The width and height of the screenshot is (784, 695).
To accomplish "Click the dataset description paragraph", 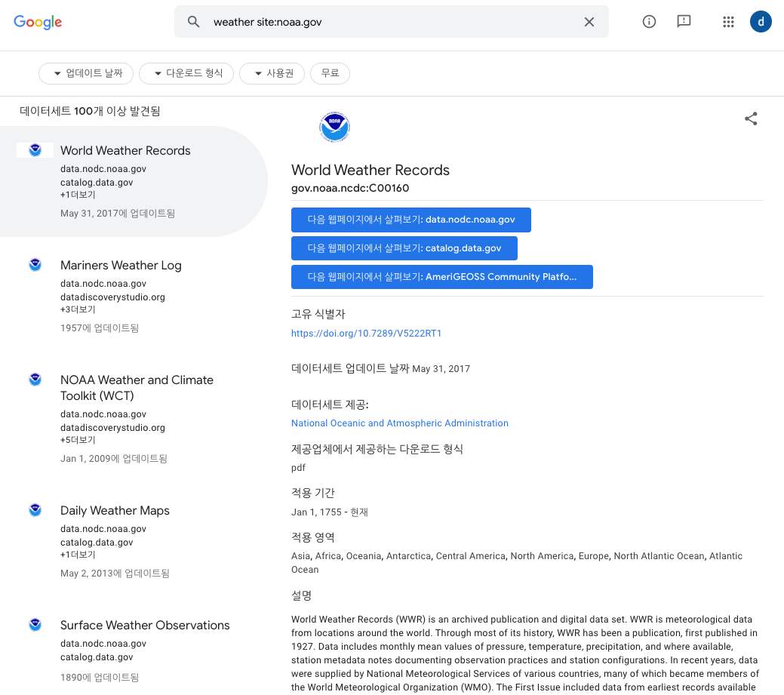I will (525, 653).
